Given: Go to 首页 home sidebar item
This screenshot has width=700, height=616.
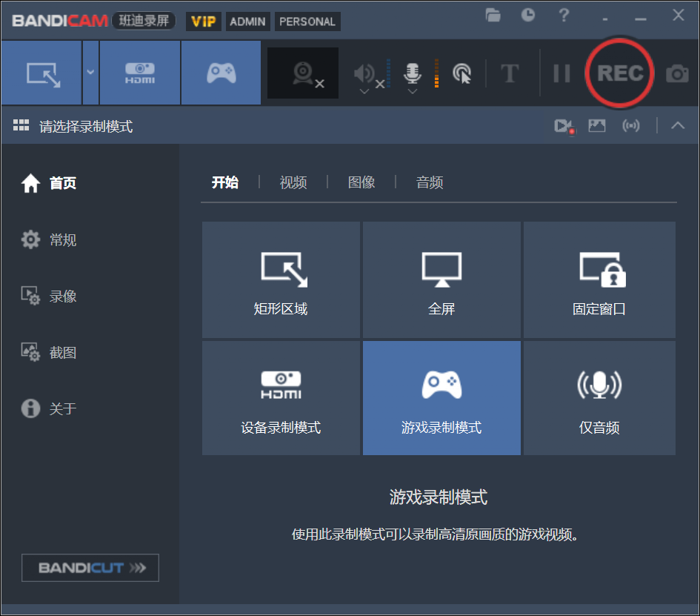Looking at the screenshot, I should click(49, 183).
